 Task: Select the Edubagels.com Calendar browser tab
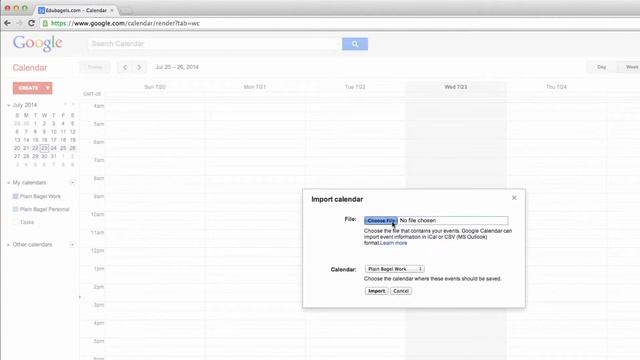click(76, 10)
